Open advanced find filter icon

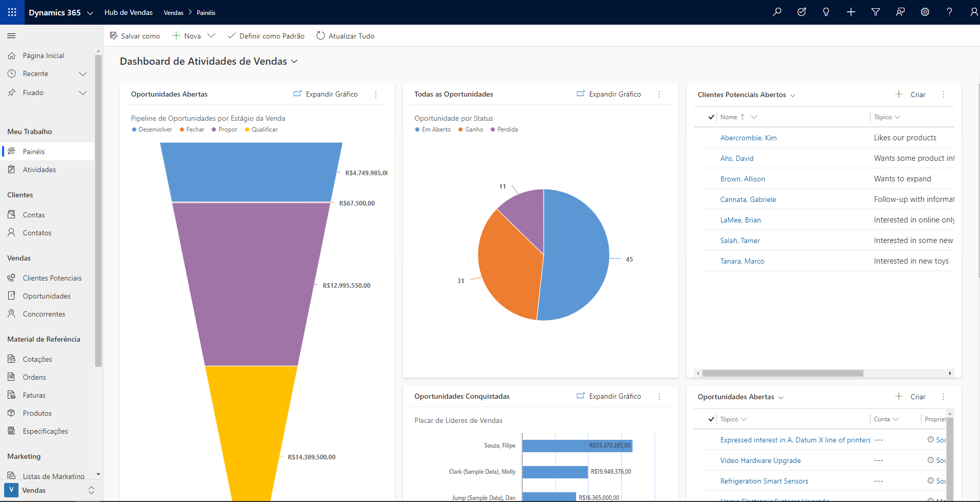coord(876,12)
